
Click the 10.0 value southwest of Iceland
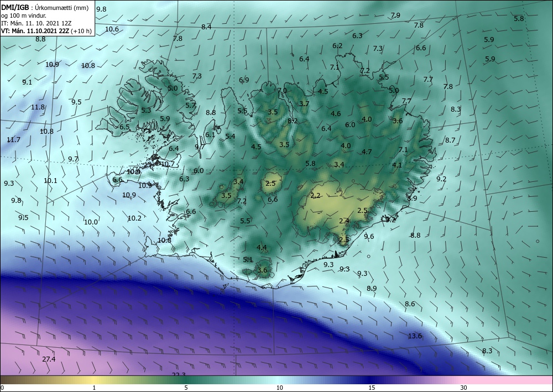[x=91, y=222]
